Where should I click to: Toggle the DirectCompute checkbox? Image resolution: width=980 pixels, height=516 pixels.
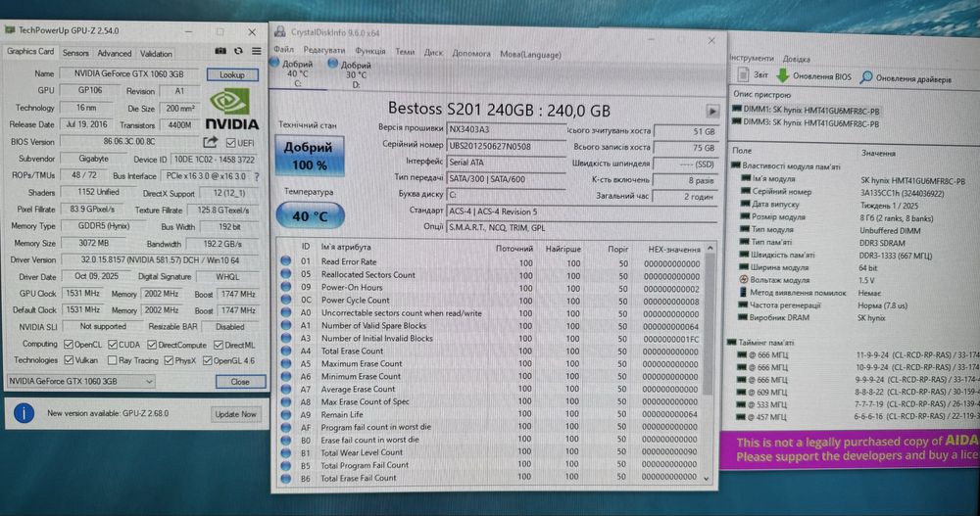click(x=152, y=345)
